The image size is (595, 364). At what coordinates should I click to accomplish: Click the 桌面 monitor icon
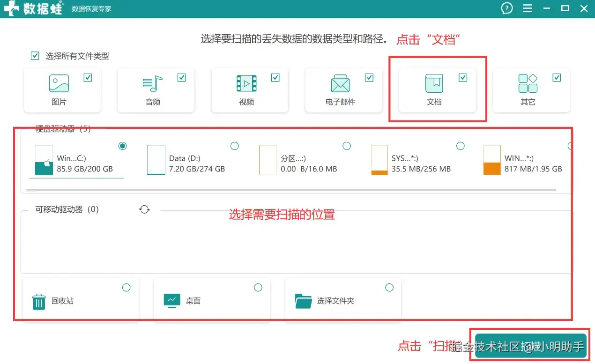172,300
